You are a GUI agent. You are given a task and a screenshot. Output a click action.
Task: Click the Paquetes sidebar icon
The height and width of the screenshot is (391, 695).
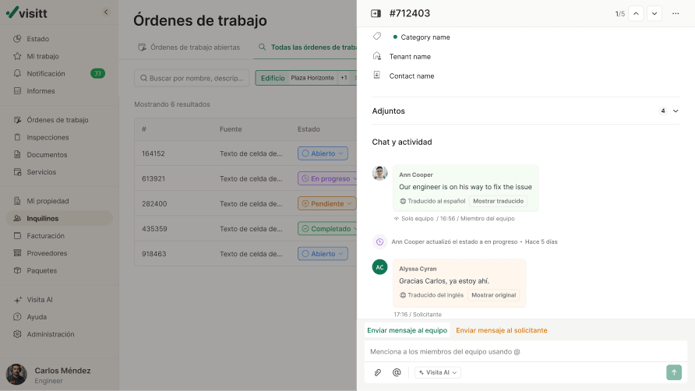click(x=17, y=270)
